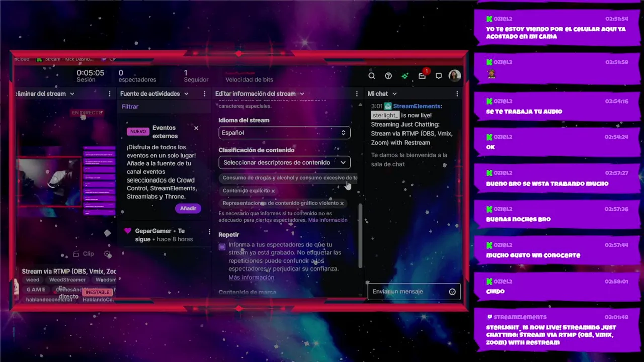Open the options kebab of Fuente de actividades panel
644x362 pixels.
204,94
